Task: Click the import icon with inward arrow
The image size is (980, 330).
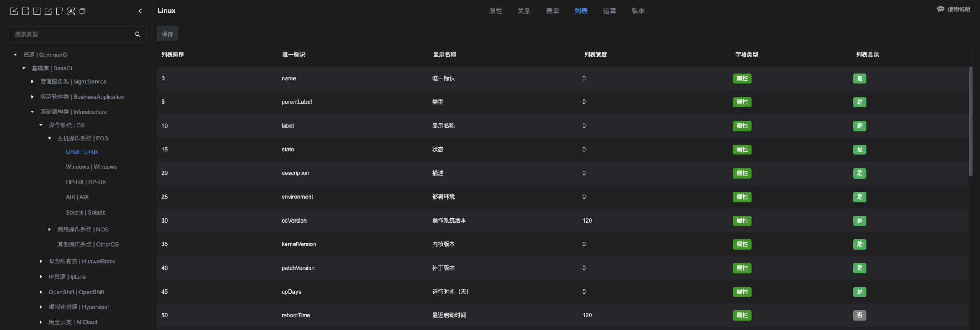Action: (x=14, y=11)
